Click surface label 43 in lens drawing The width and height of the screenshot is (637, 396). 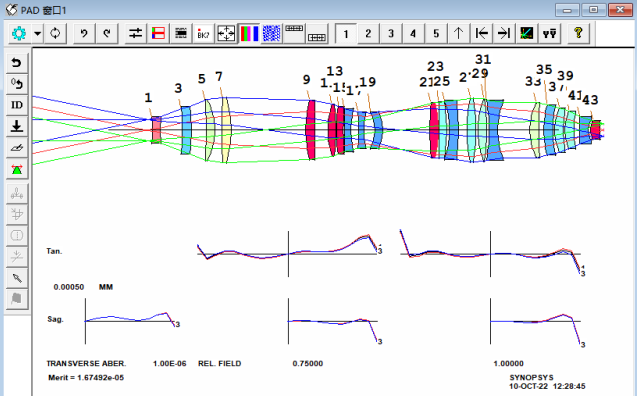coord(590,100)
